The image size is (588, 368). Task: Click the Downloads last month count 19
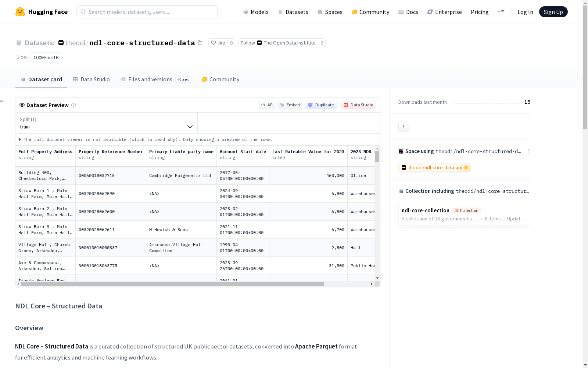pyautogui.click(x=527, y=102)
